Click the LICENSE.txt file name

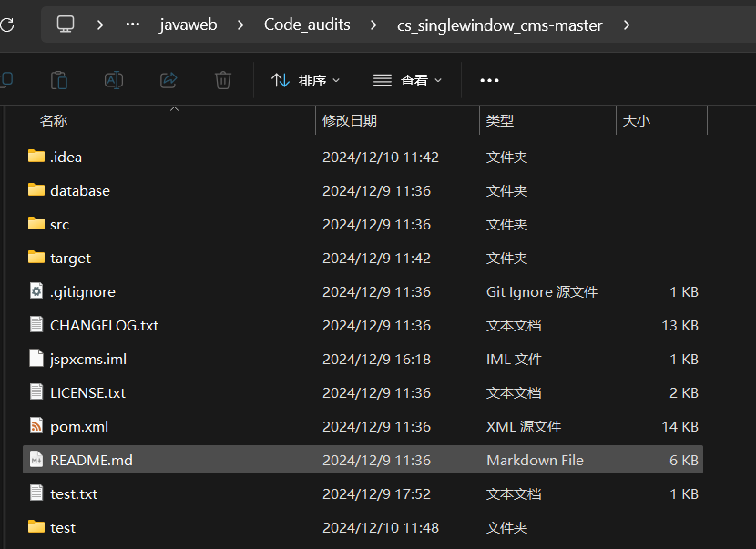point(87,392)
